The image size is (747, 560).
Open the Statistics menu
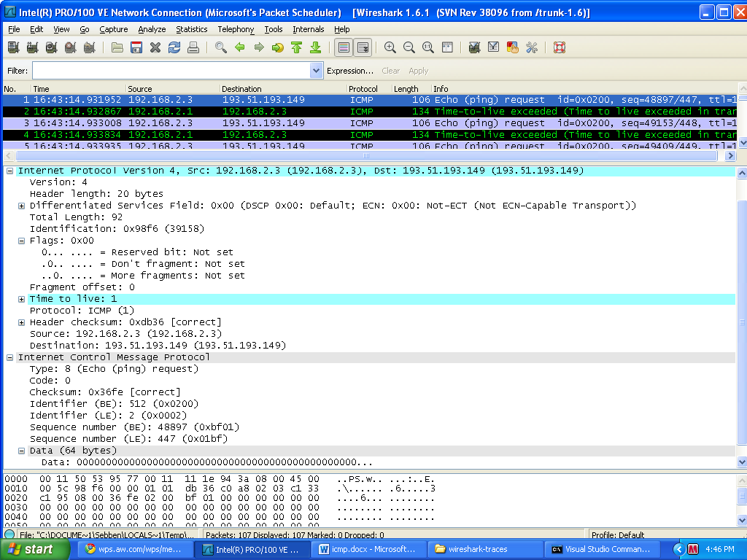(x=192, y=29)
